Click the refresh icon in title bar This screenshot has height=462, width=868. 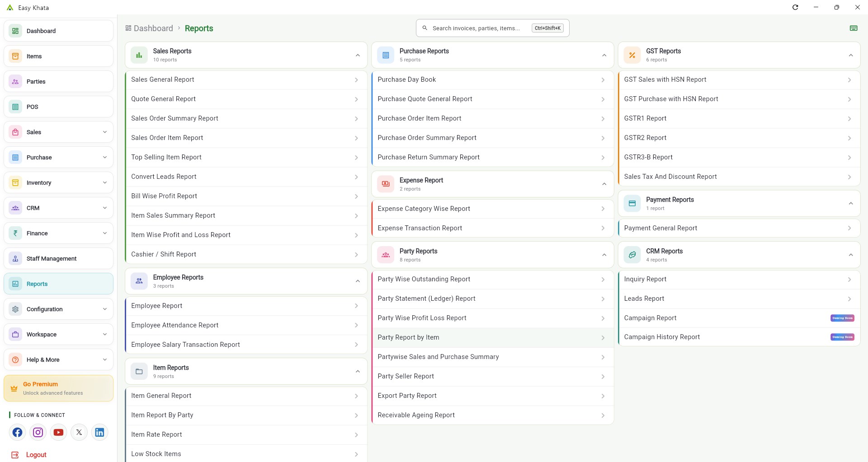pyautogui.click(x=795, y=7)
